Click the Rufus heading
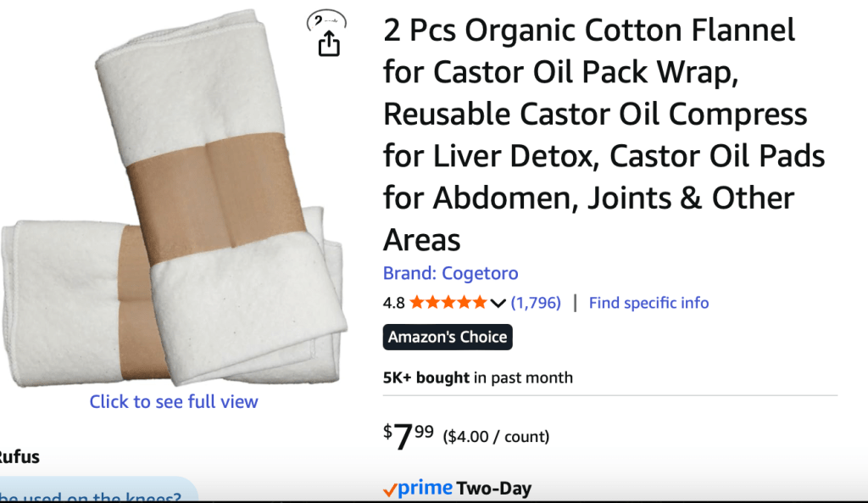 pyautogui.click(x=19, y=457)
